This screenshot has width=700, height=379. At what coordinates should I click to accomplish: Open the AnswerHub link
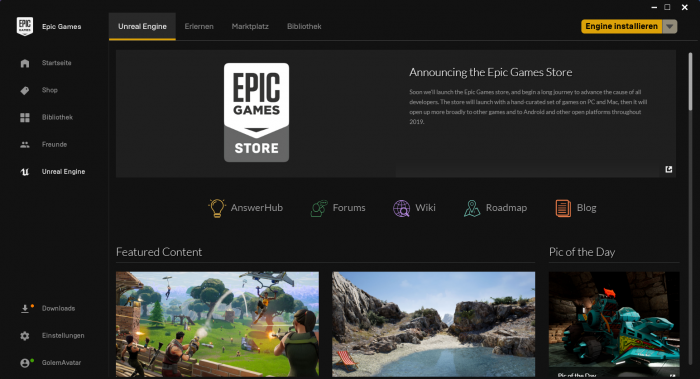tap(257, 208)
